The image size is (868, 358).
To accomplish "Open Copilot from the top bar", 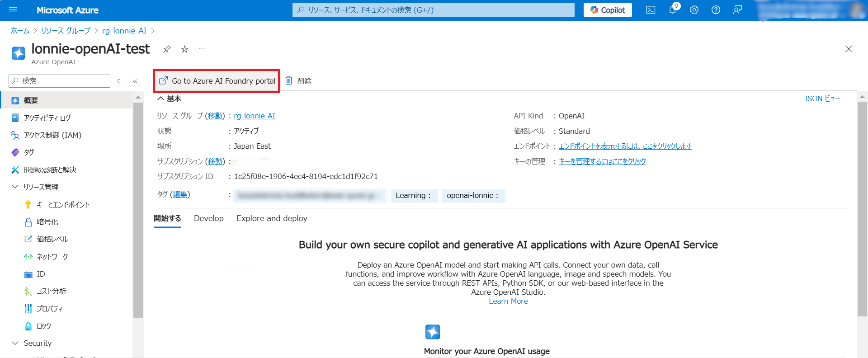I will click(x=608, y=10).
